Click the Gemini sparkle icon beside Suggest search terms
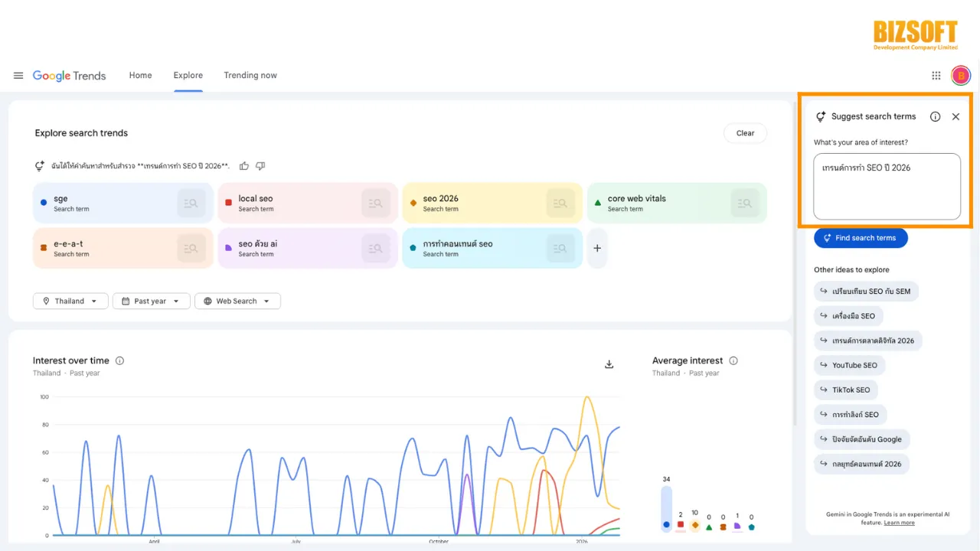The height and width of the screenshot is (551, 980). pos(820,116)
